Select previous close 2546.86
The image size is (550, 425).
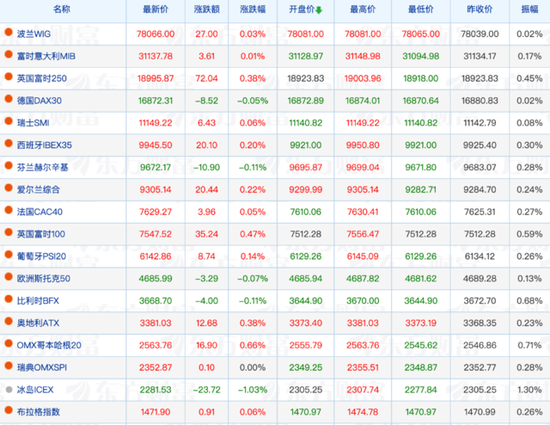[479, 345]
